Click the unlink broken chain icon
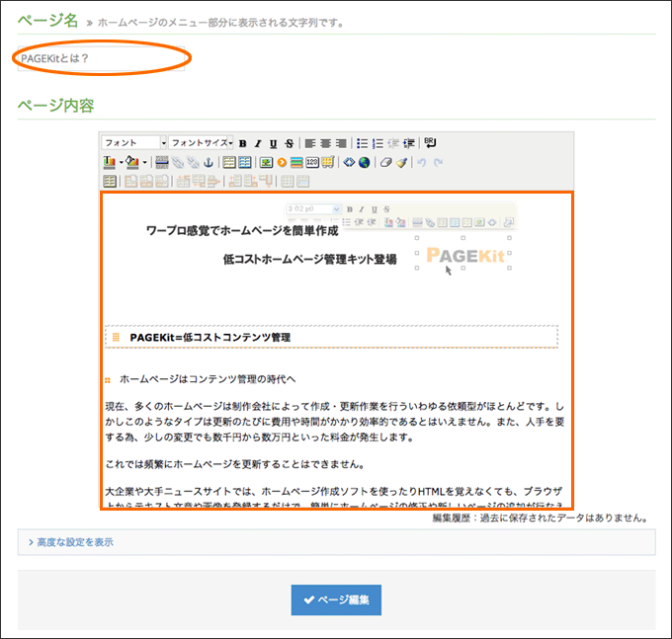The height and width of the screenshot is (639, 672). 193,162
